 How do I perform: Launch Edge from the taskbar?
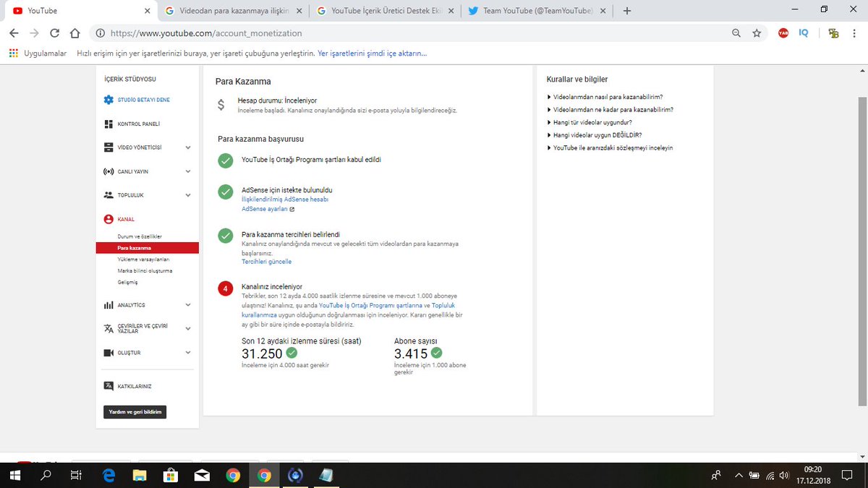coord(109,475)
